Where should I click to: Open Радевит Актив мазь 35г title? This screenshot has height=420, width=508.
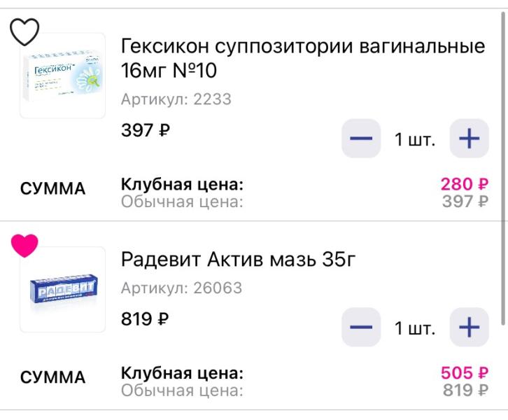[x=238, y=259]
